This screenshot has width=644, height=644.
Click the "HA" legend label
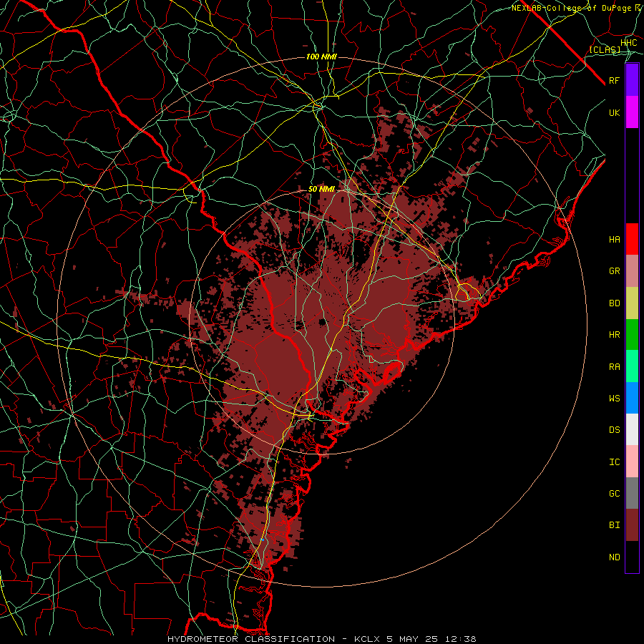point(615,240)
